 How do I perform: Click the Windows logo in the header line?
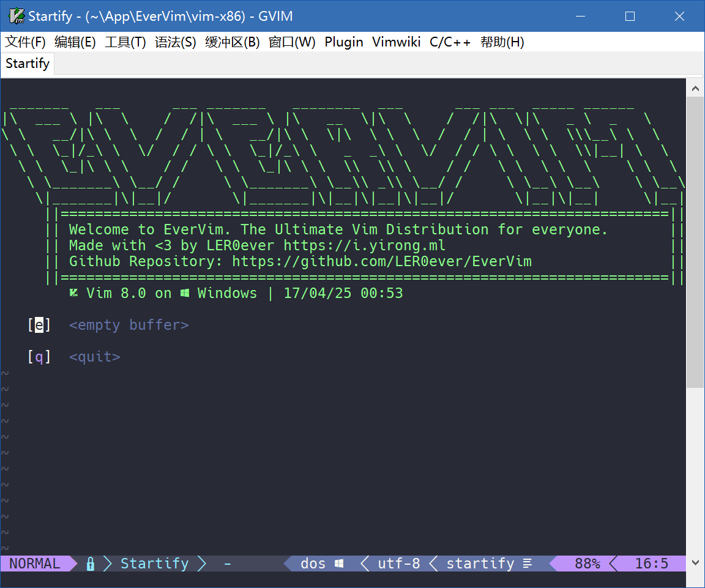[184, 293]
